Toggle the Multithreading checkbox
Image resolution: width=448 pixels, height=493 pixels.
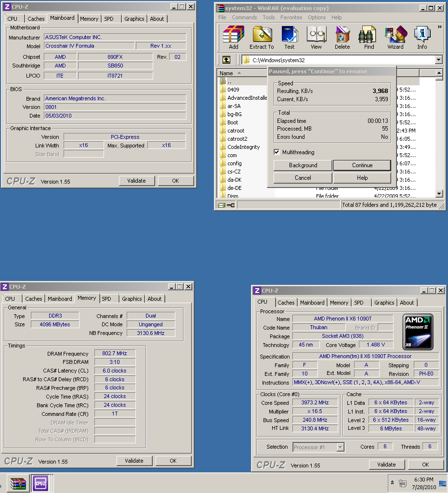tap(277, 152)
